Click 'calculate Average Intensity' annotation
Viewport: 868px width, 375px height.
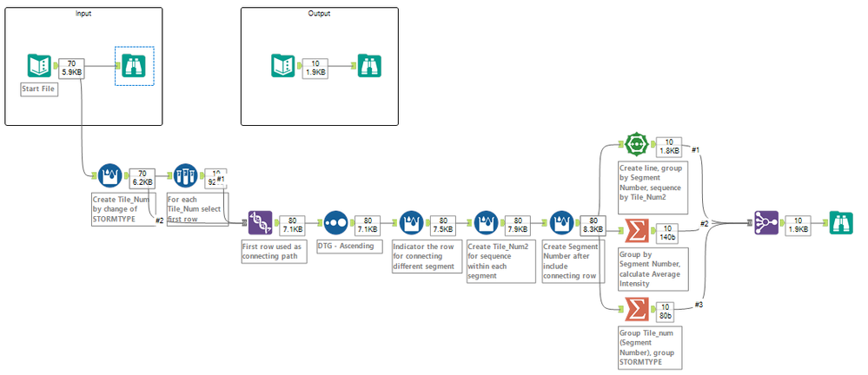[653, 269]
